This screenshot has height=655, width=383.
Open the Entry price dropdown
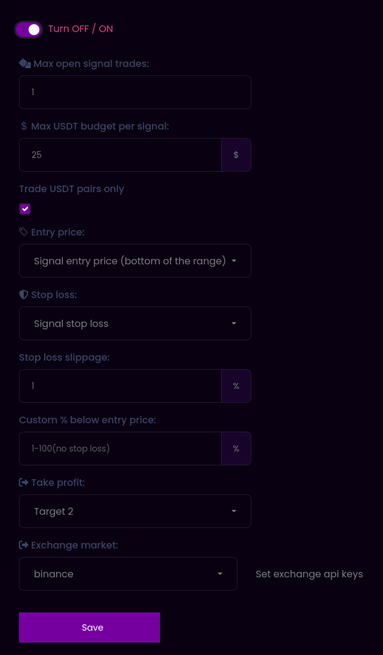click(x=135, y=261)
